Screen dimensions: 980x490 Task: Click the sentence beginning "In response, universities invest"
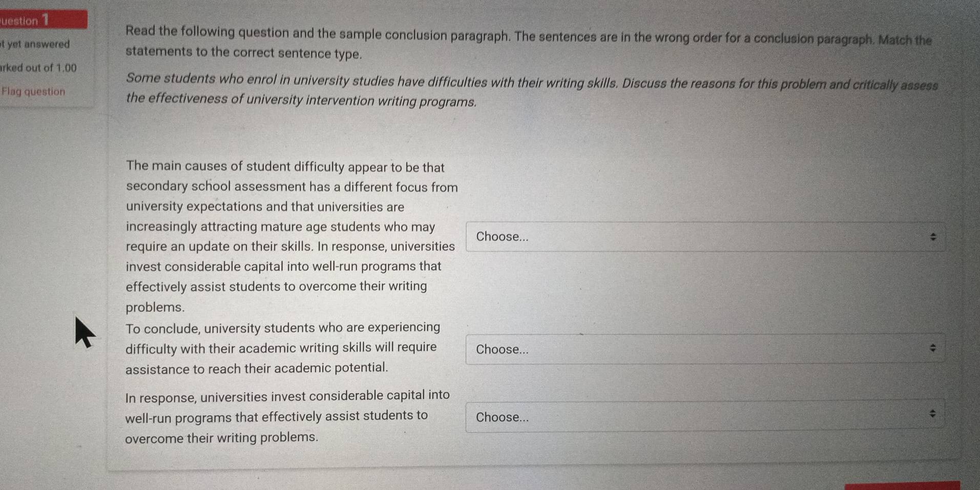tap(287, 416)
